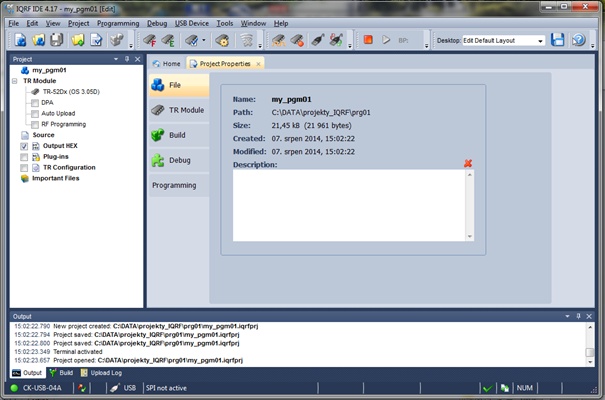Expand toolbar overflow after the BP field
The height and width of the screenshot is (400, 605).
pos(426,46)
